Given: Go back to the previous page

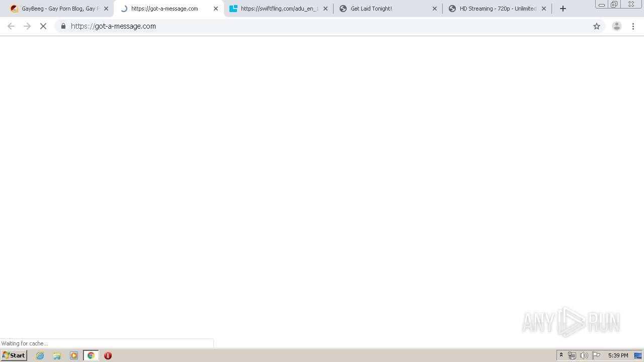Looking at the screenshot, I should tap(11, 26).
